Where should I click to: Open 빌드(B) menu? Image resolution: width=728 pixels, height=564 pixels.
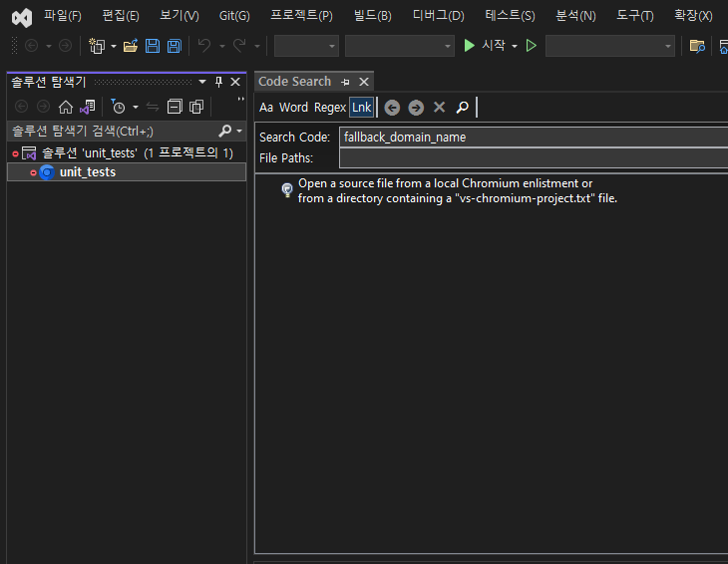click(x=372, y=16)
